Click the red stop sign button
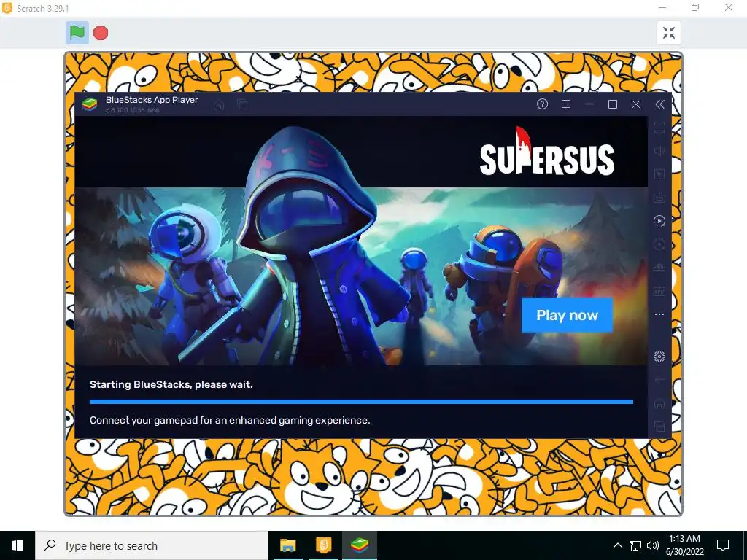This screenshot has height=560, width=747. coord(101,33)
